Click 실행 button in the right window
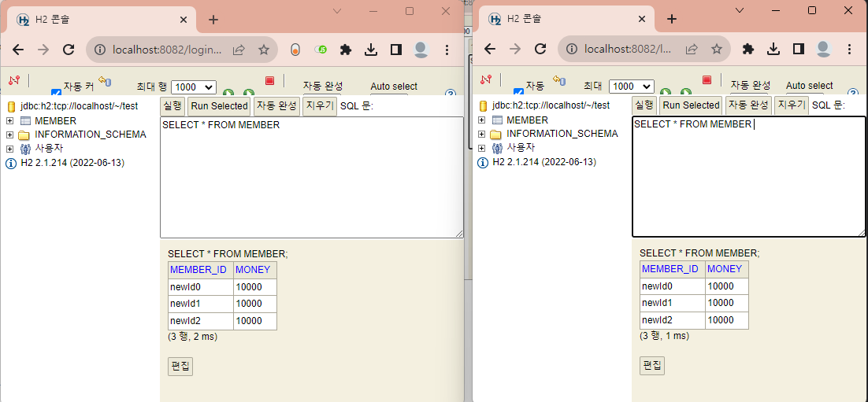This screenshot has width=868, height=402. click(644, 105)
